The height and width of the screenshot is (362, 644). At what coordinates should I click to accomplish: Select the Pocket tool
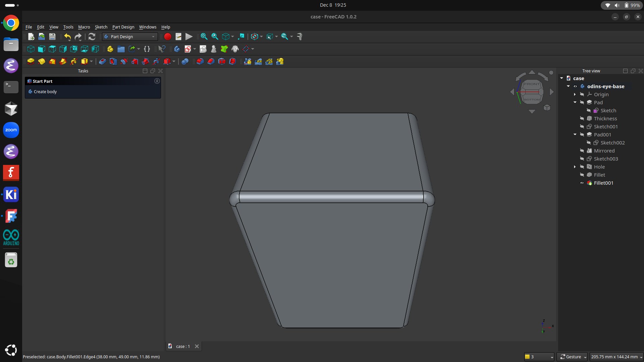tap(102, 61)
